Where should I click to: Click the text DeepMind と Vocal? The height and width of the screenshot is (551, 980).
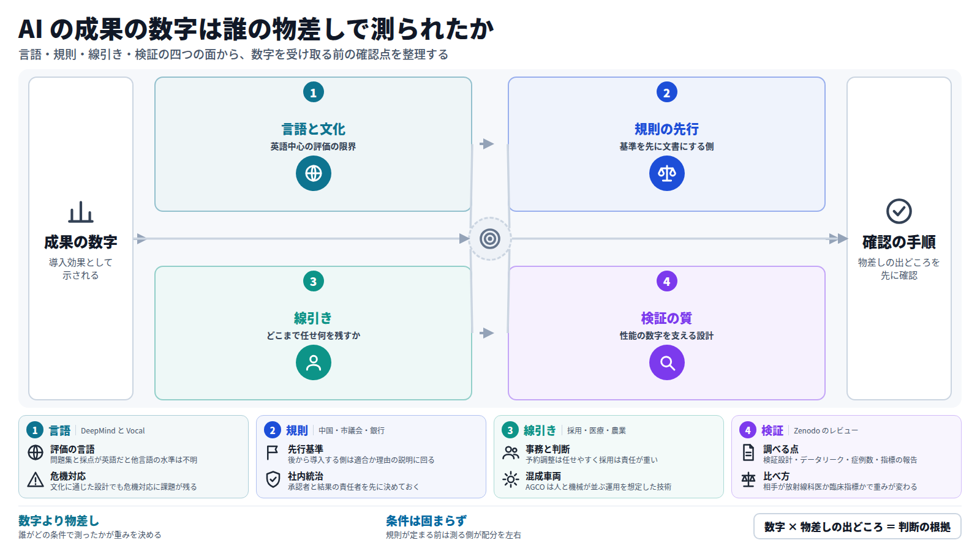[x=113, y=431]
